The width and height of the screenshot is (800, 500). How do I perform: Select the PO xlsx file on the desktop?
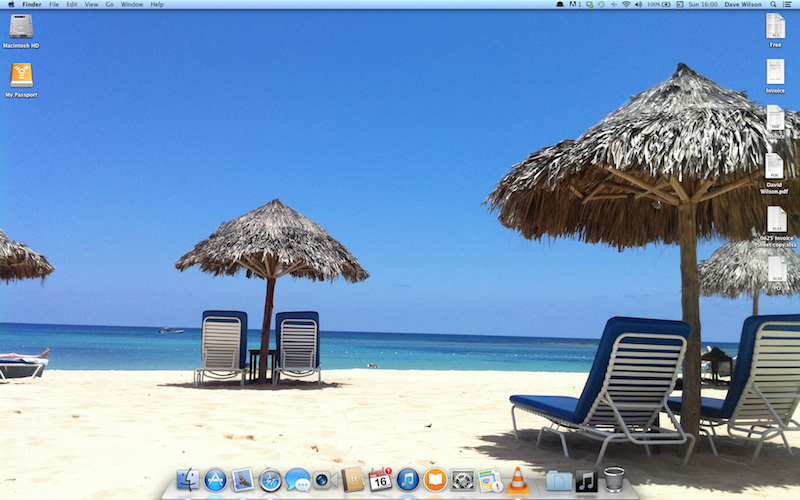[777, 273]
